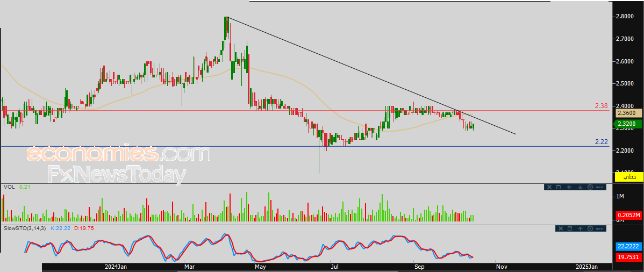Select the 2.3600 moving average price tag
This screenshot has height=272, width=644.
(629, 113)
